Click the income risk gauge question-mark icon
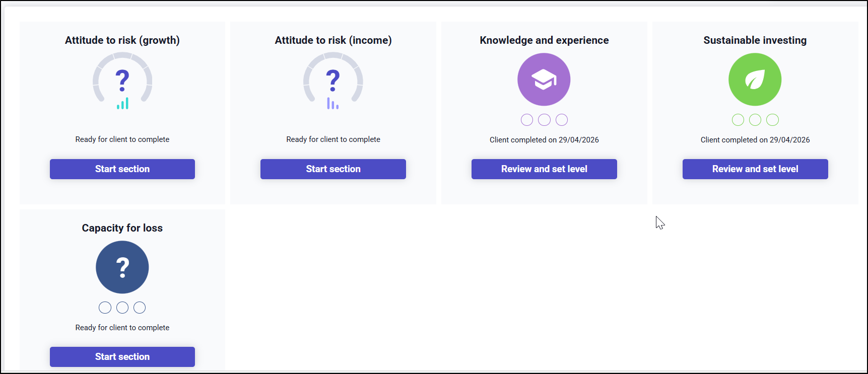Image resolution: width=868 pixels, height=374 pixels. coord(333,80)
